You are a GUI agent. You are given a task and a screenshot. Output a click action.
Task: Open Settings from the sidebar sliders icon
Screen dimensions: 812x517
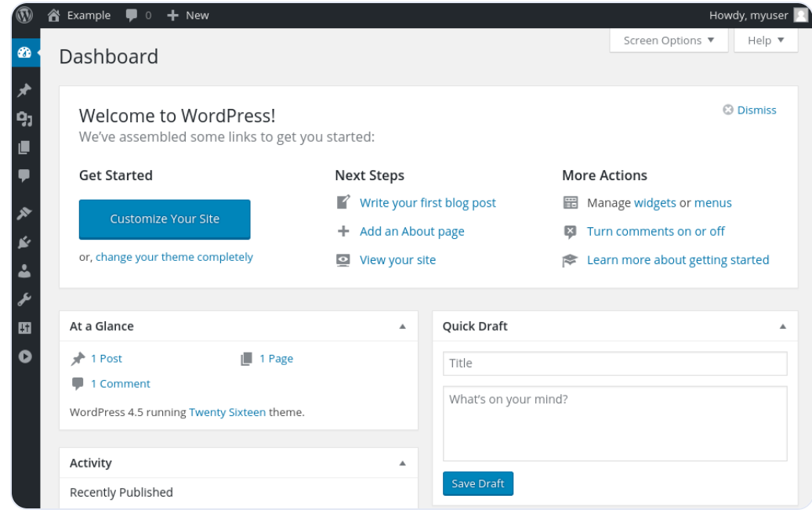(24, 328)
